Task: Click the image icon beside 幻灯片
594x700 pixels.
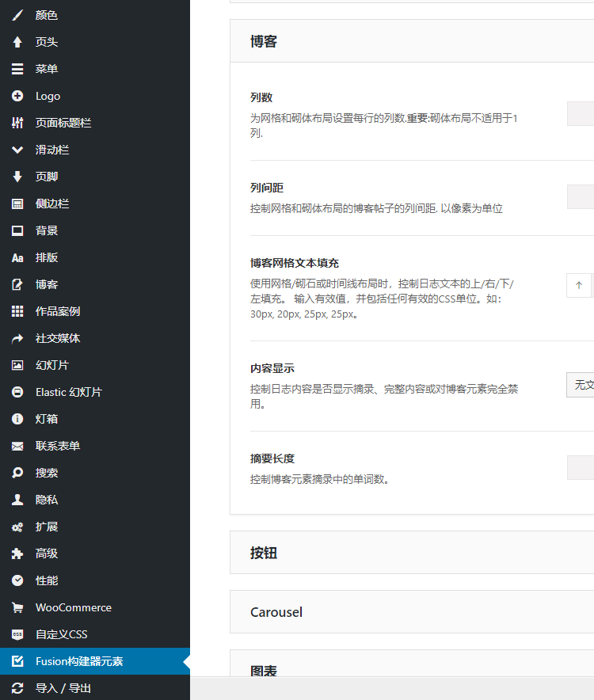Action: click(x=17, y=365)
